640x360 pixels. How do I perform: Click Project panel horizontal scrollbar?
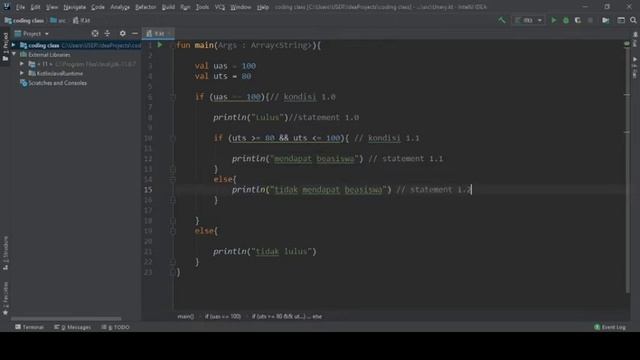66,318
